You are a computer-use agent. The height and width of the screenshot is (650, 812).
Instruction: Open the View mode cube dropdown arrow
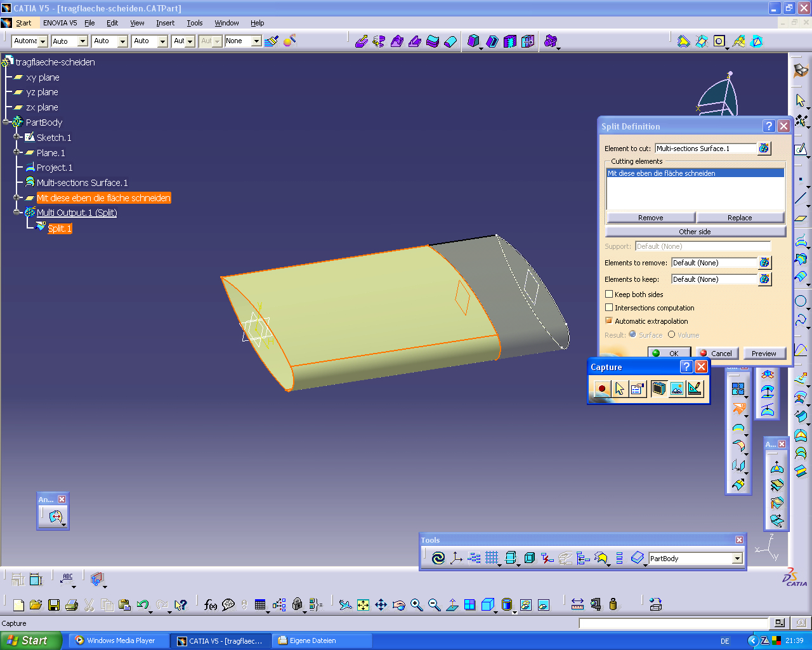pos(497,612)
